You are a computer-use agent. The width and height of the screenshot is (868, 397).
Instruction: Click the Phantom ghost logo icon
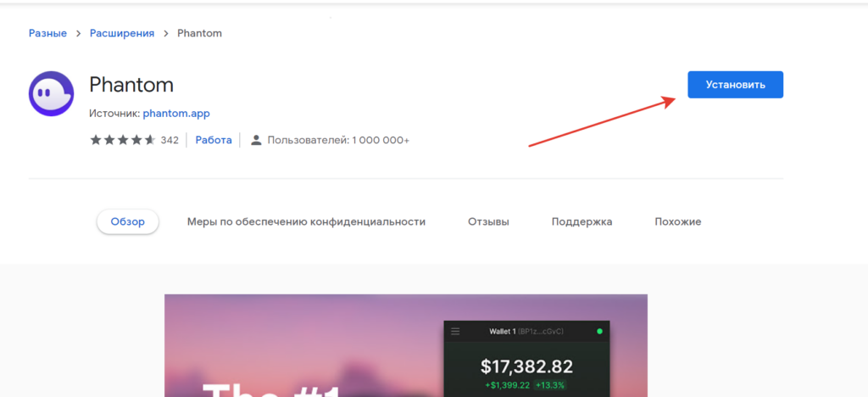tap(51, 93)
